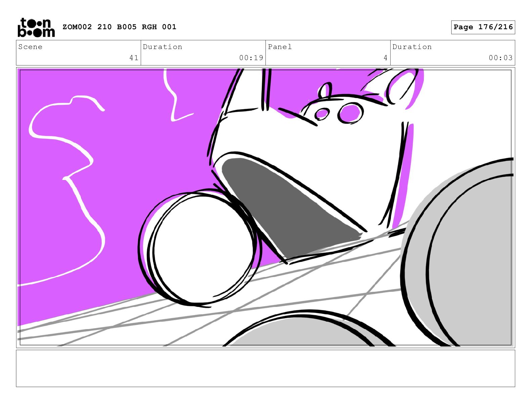The image size is (532, 411).
Task: Click the empty notes box below the panel
Action: point(266,368)
